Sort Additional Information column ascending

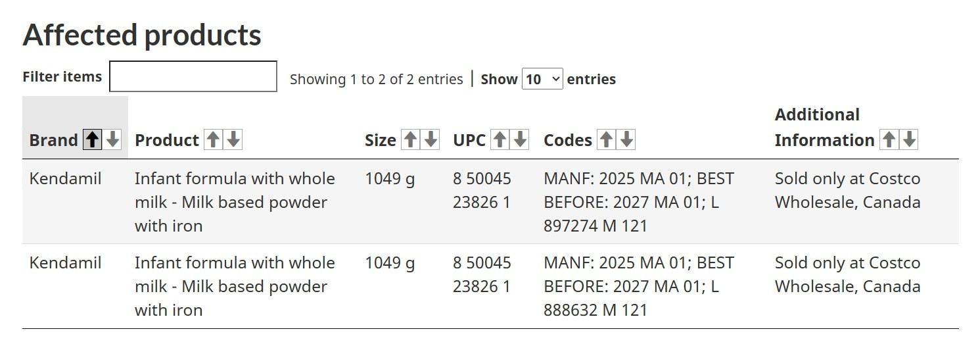pyautogui.click(x=889, y=139)
